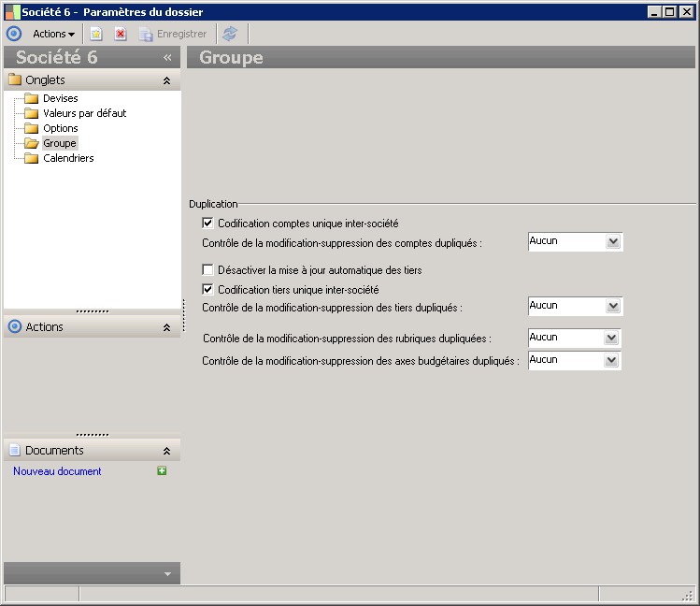Click the Duplication group label
Viewport: 700px width, 606px height.
point(213,204)
